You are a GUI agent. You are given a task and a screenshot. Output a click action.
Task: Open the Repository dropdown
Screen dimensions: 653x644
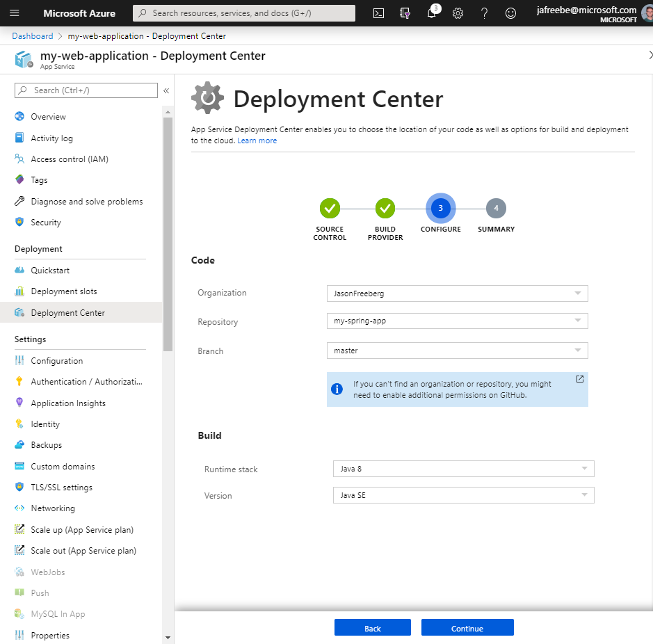pyautogui.click(x=457, y=321)
